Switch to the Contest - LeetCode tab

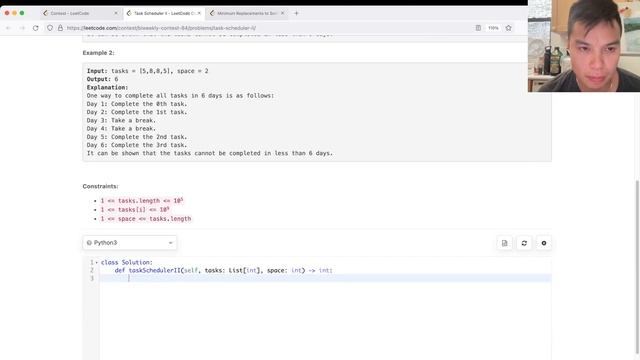click(80, 13)
